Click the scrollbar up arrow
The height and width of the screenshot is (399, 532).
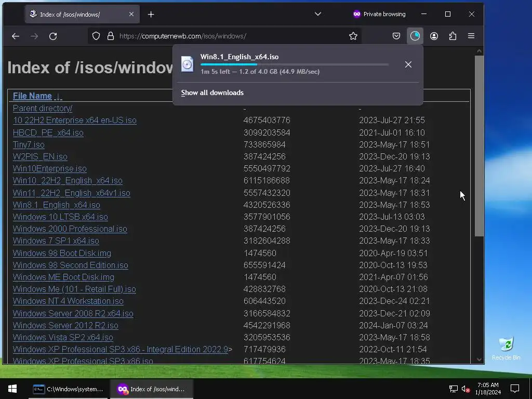[x=479, y=51]
